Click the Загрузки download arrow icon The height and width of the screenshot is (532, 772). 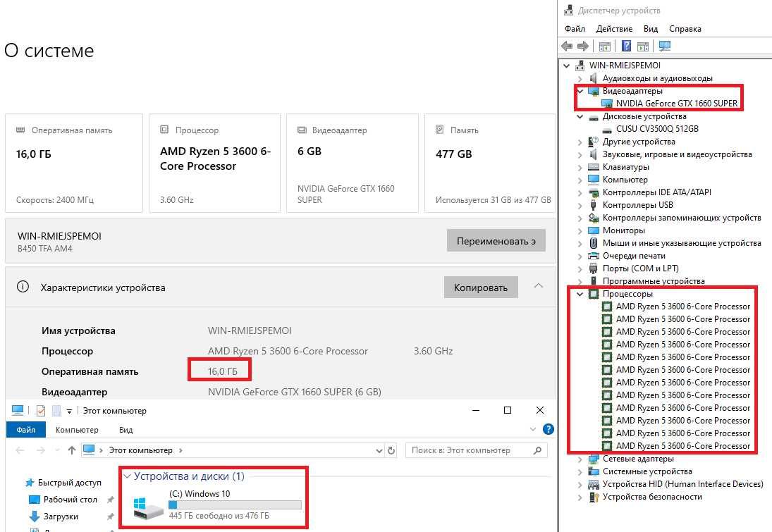click(35, 516)
